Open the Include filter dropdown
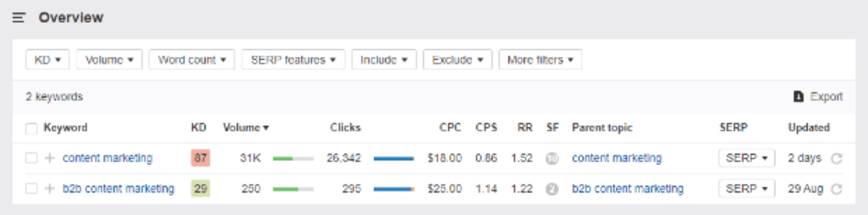Image resolution: width=868 pixels, height=215 pixels. click(x=384, y=60)
